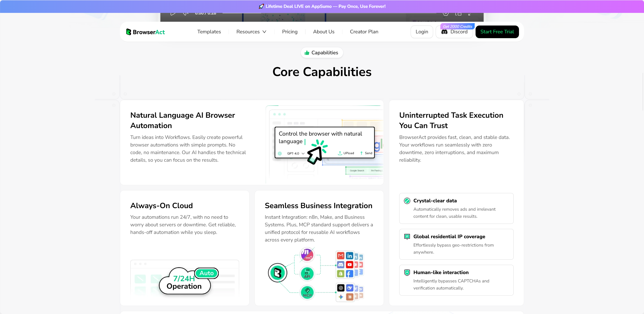Expand the Resources dropdown menu
The image size is (644, 314).
251,32
